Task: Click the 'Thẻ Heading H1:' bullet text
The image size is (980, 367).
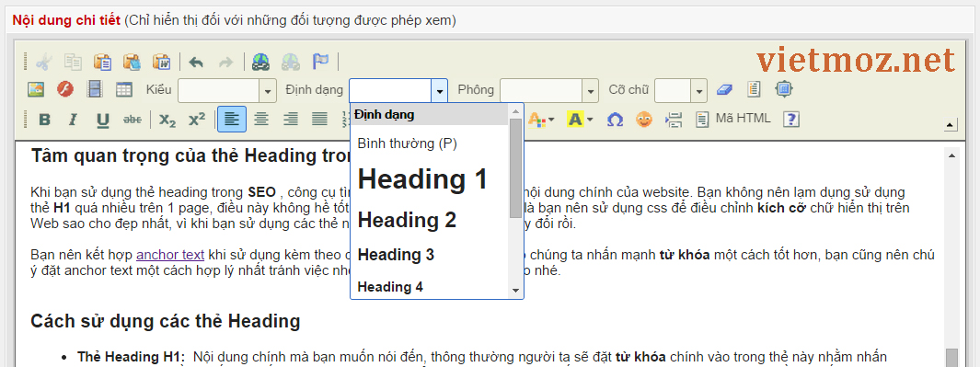Action: pyautogui.click(x=132, y=357)
